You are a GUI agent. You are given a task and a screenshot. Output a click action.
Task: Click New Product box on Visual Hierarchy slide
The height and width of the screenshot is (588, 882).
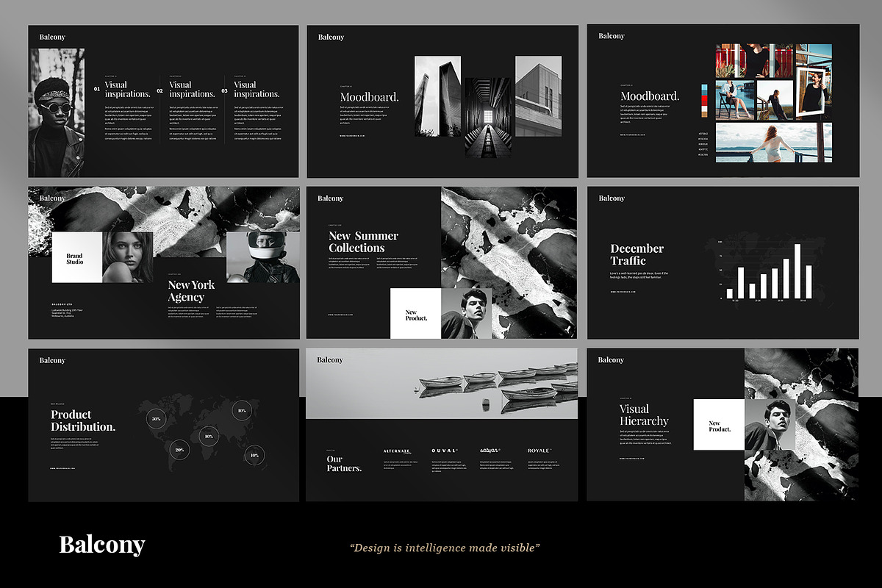tap(719, 425)
